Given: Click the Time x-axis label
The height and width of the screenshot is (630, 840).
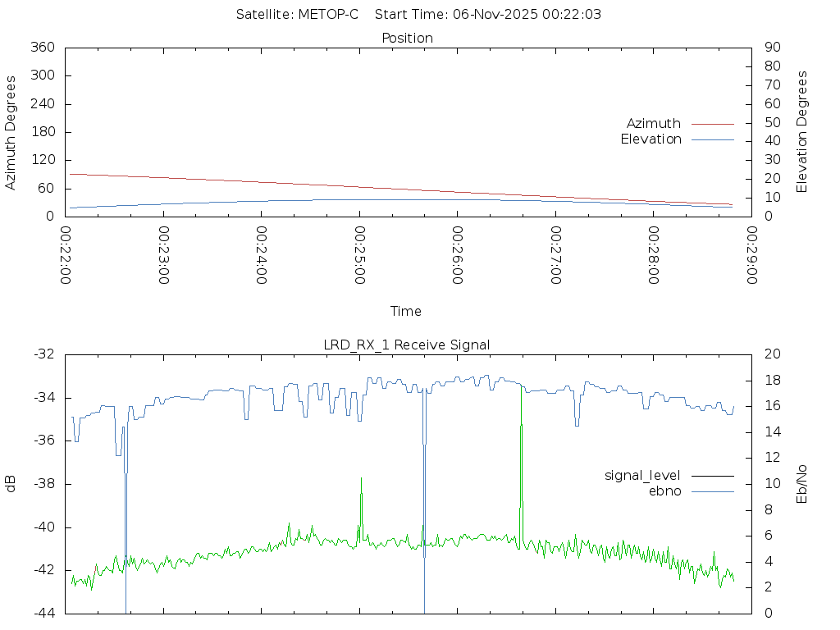Looking at the screenshot, I should [406, 312].
